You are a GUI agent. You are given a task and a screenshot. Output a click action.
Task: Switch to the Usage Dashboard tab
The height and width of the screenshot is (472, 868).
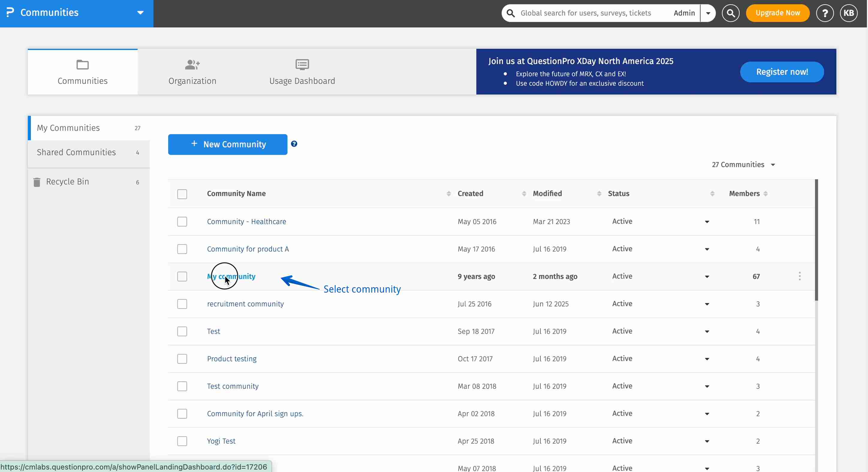[x=302, y=72]
